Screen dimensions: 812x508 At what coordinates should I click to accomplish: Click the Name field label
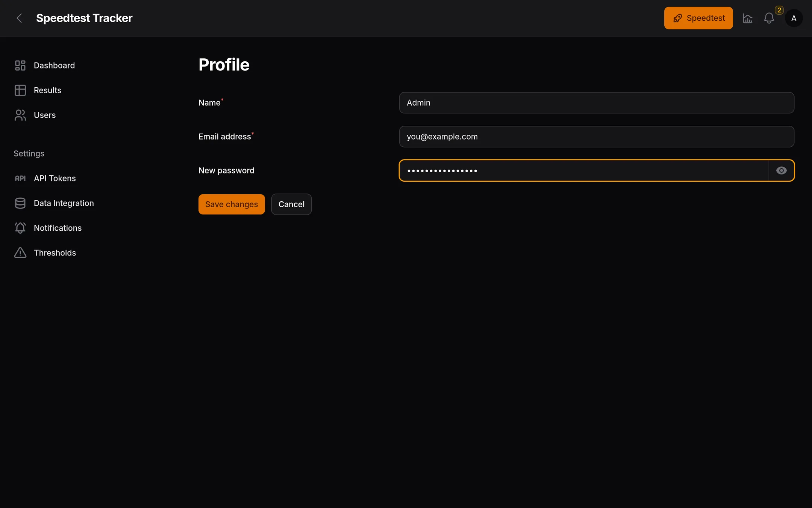[x=209, y=103]
